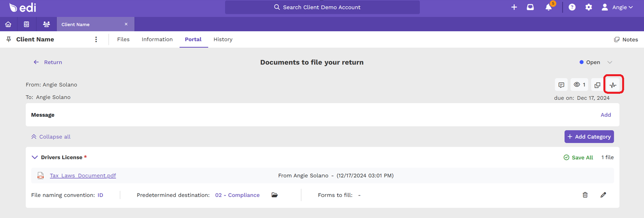644x218 pixels.
Task: Open the inbox tray icon
Action: pos(530,7)
